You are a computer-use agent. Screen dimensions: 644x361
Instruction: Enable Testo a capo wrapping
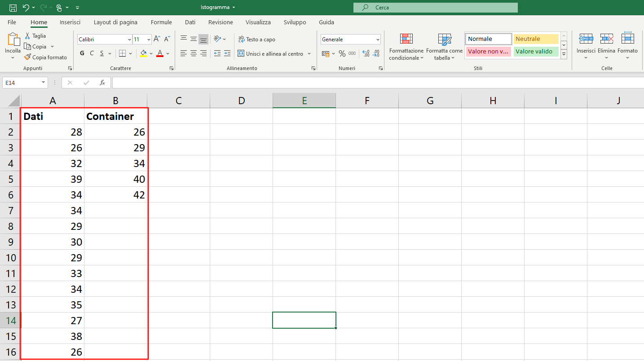point(256,39)
